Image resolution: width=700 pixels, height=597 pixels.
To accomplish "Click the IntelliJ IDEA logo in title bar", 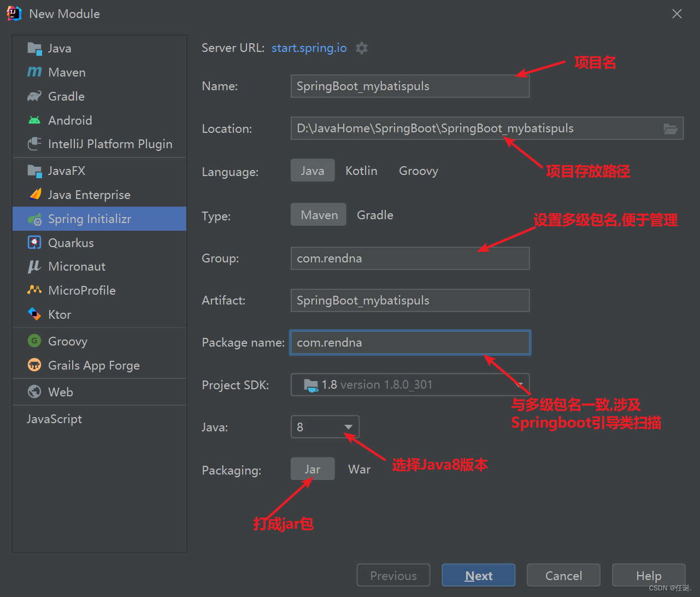I will point(14,14).
